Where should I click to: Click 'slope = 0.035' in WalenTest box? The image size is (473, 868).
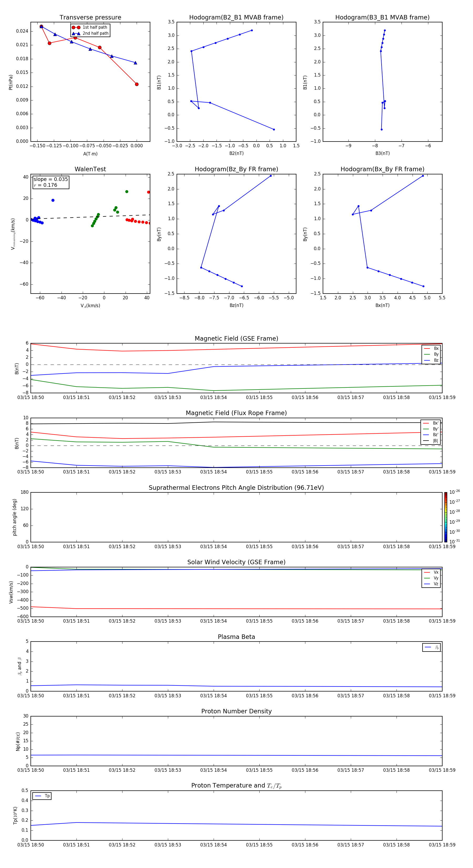point(51,179)
